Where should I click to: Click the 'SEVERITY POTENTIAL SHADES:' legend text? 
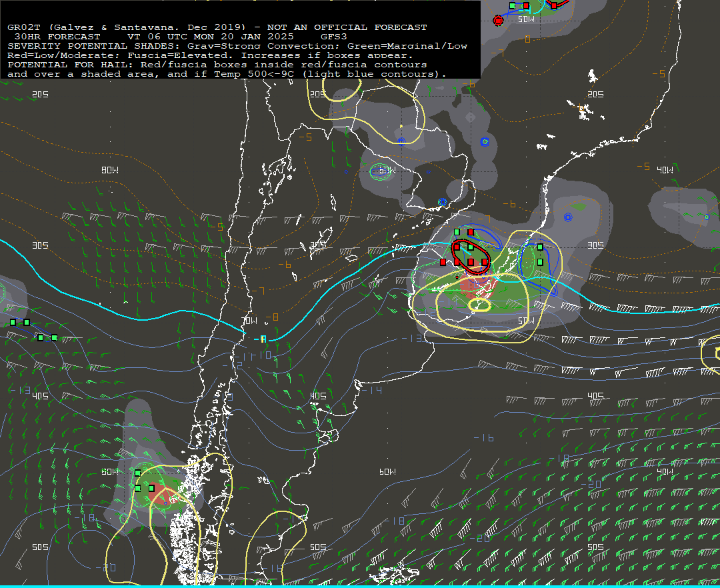click(94, 46)
